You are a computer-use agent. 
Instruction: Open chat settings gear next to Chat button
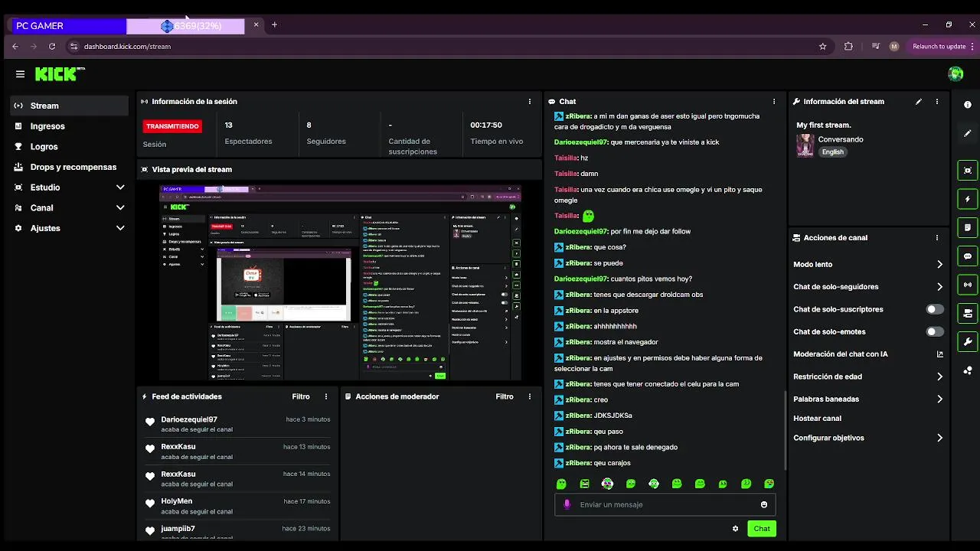click(x=736, y=529)
